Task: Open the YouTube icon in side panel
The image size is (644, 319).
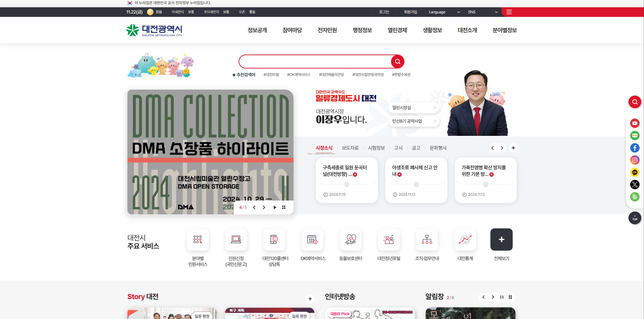Action: pos(635,123)
